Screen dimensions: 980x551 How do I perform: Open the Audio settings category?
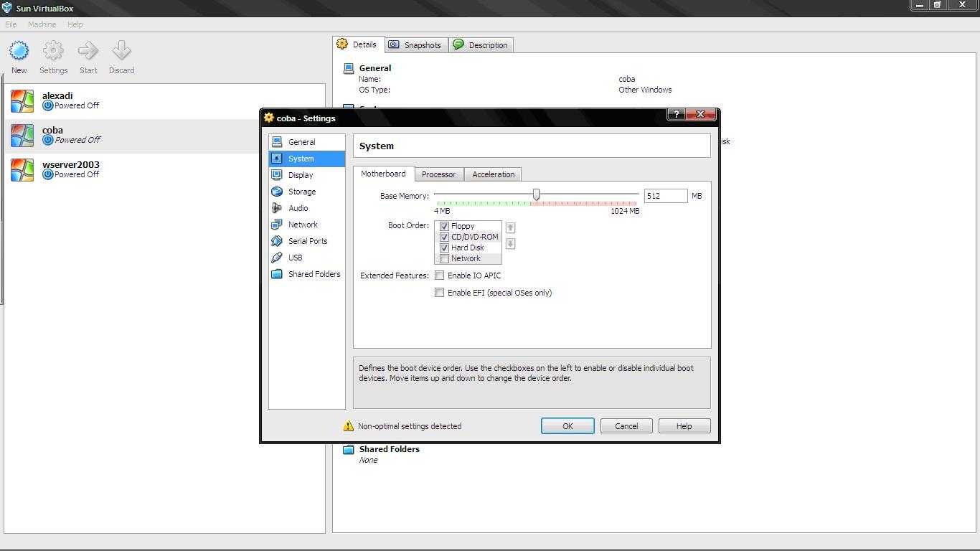click(x=307, y=208)
